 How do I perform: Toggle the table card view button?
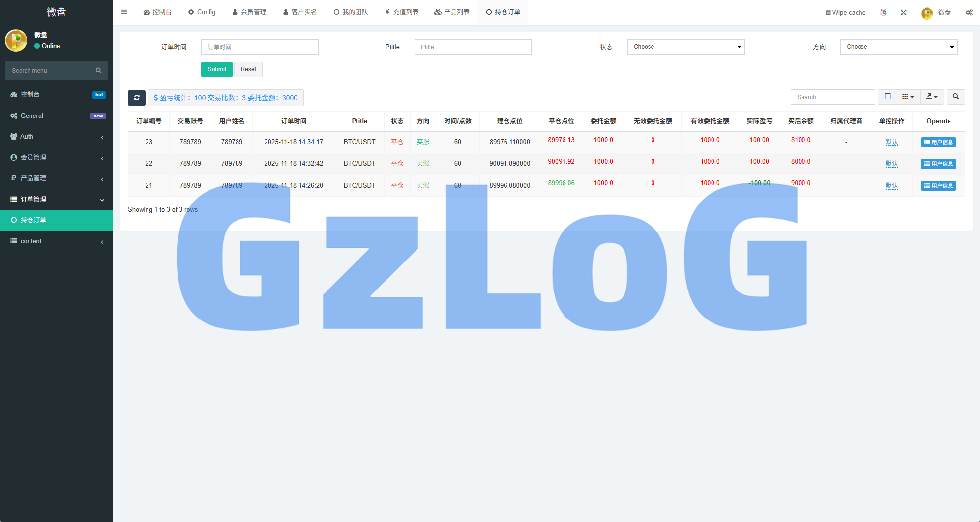coord(887,97)
